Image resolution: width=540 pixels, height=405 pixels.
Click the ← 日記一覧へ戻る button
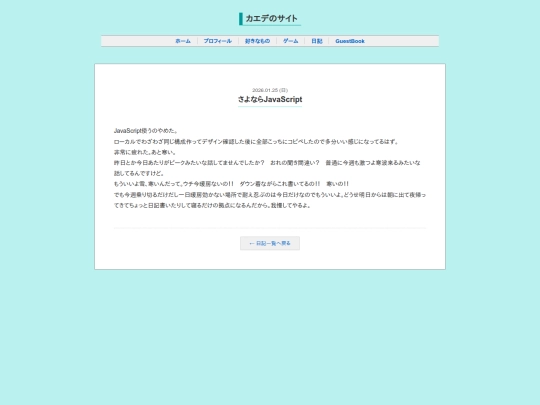[x=270, y=243]
